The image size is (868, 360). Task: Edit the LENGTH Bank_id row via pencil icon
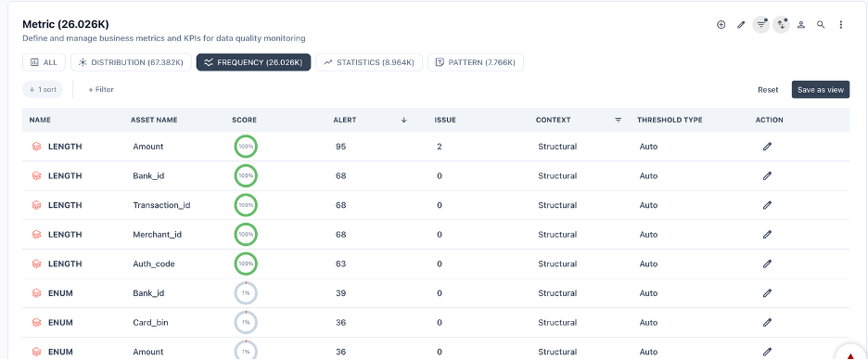767,175
